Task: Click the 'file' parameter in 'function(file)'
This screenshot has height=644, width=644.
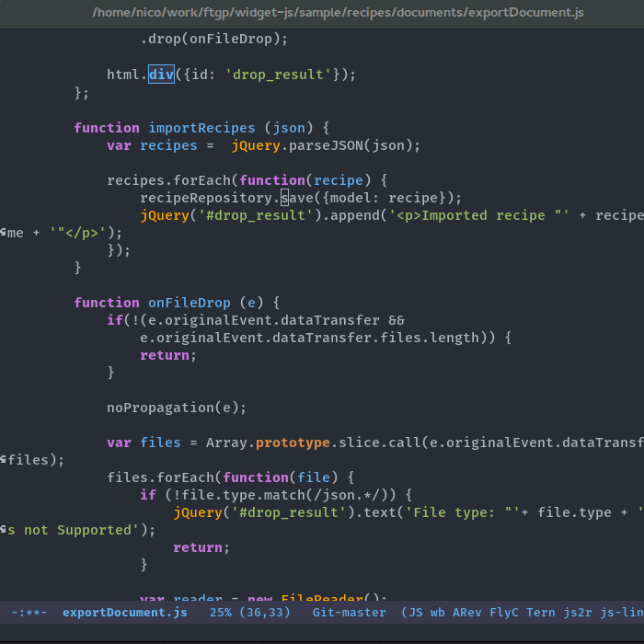Action: [314, 477]
